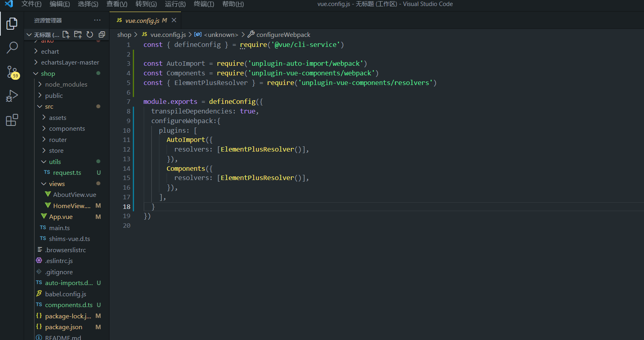Click line number 18 in the gutter
644x340 pixels.
coord(127,206)
